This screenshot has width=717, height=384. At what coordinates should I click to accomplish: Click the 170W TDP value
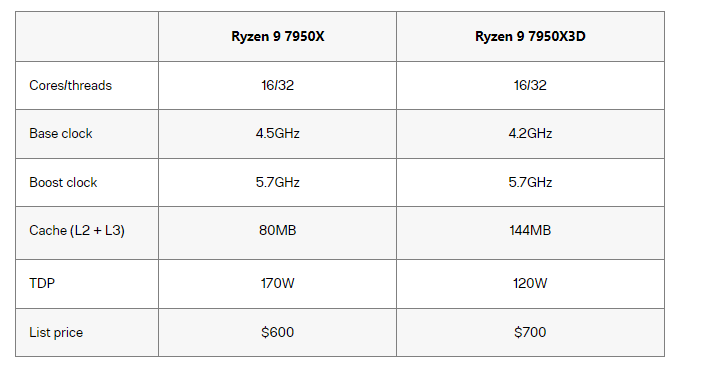pyautogui.click(x=278, y=283)
